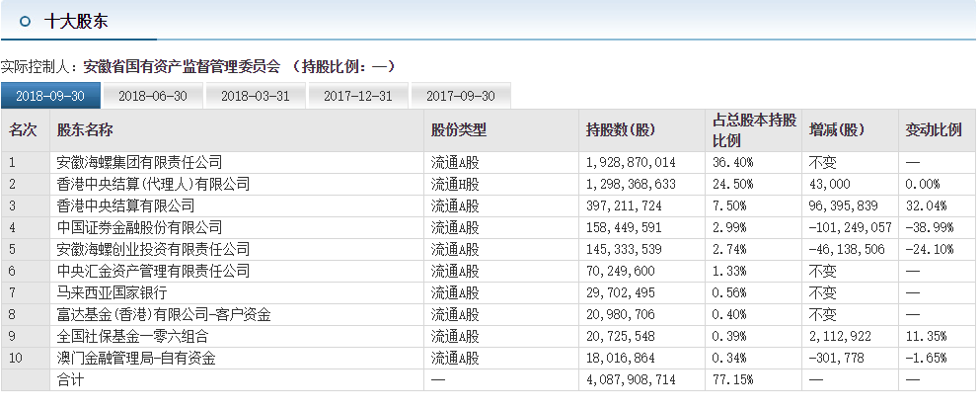Open the 2018-03-31 report tab
980x409 pixels.
[255, 96]
